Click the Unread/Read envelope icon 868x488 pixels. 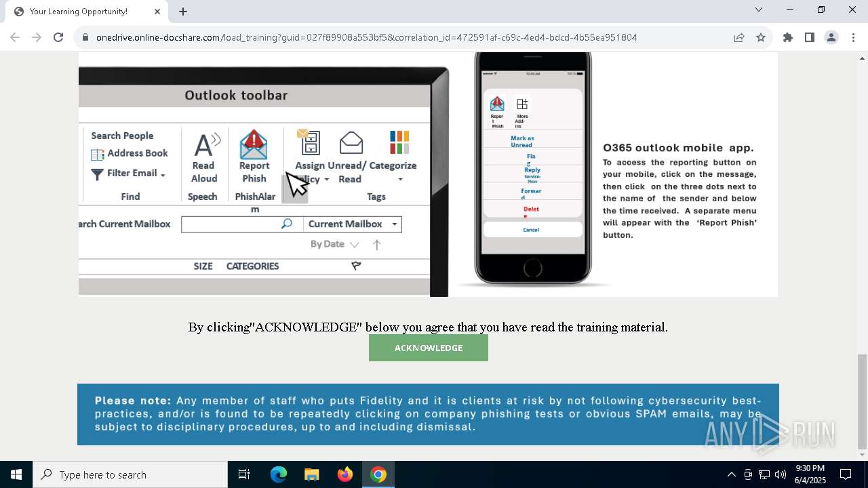click(351, 143)
